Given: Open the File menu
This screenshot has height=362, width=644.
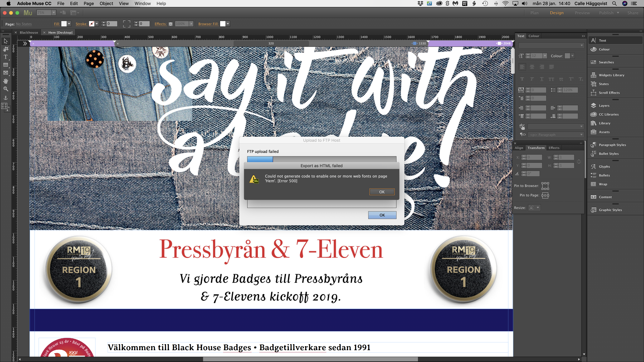Looking at the screenshot, I should tap(61, 3).
